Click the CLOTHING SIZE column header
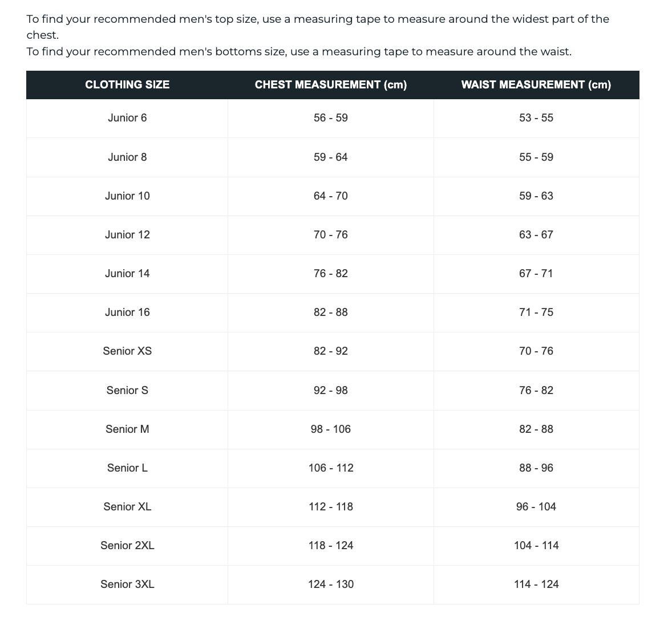Image resolution: width=672 pixels, height=625 pixels. pos(127,85)
